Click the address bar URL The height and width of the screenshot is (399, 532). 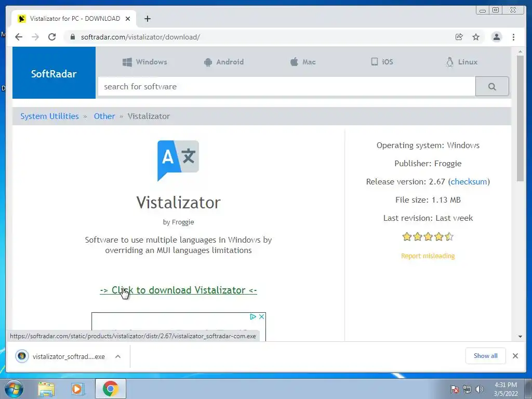point(140,37)
